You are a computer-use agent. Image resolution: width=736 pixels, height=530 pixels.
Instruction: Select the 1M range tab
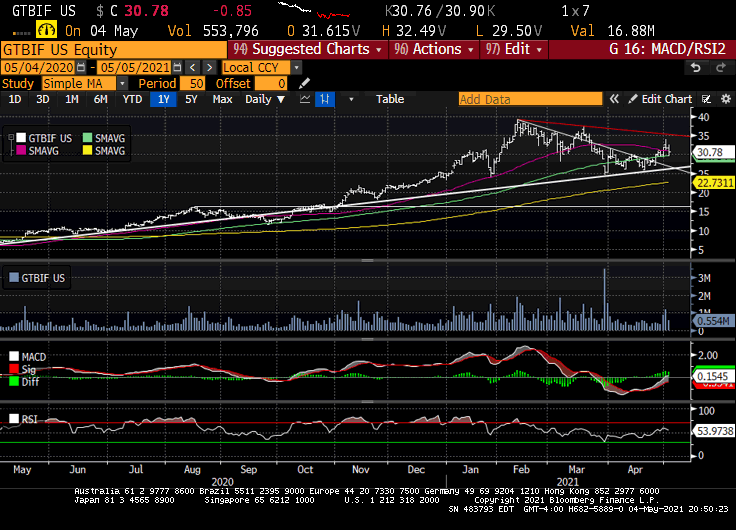(71, 99)
